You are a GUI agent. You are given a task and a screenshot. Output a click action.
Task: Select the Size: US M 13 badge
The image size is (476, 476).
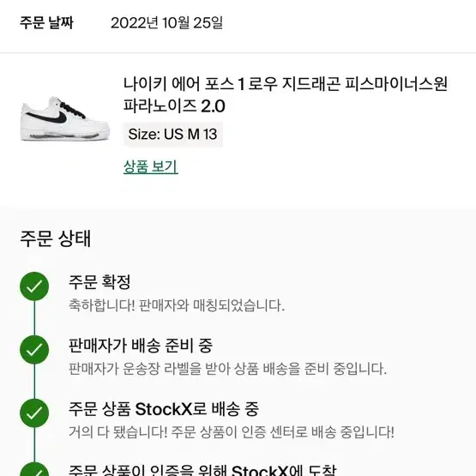click(x=172, y=134)
